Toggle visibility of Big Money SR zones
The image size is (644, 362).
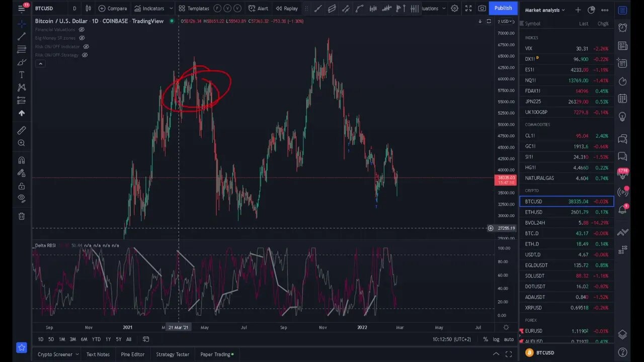(x=82, y=38)
